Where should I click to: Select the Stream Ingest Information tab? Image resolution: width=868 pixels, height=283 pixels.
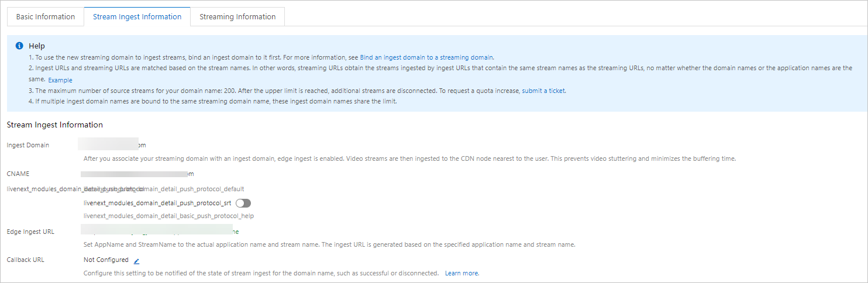tap(137, 17)
